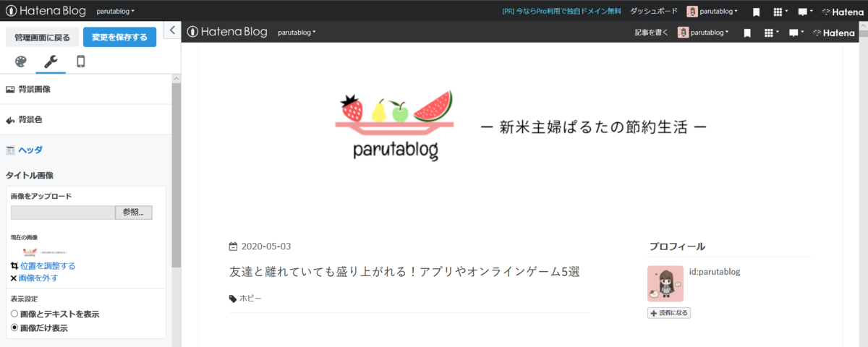868x347 pixels.
Task: Click the 2020-05-03 post date
Action: [x=266, y=246]
